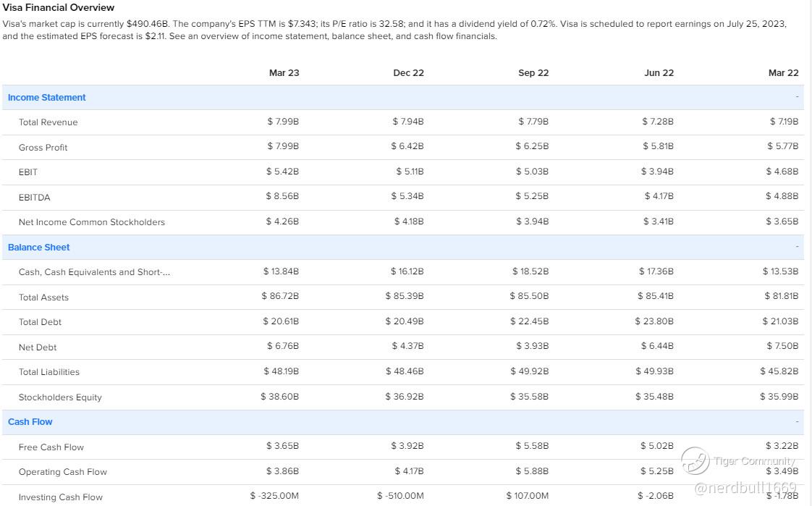Click the Total Liabilities row label
Image resolution: width=812 pixels, height=506 pixels.
49,372
